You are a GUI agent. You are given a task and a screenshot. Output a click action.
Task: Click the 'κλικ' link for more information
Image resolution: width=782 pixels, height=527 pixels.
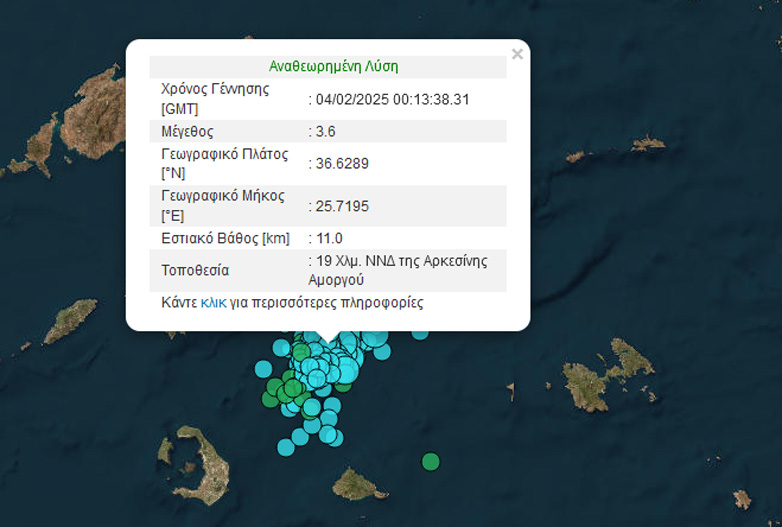pos(213,302)
